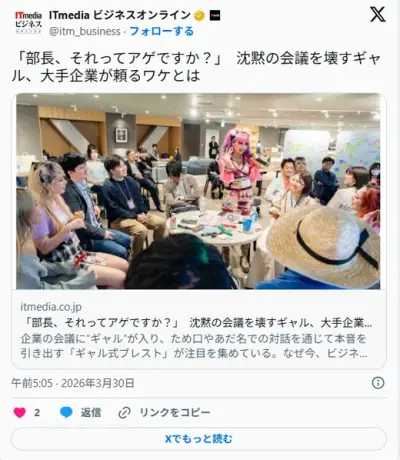Open the tweet info circle icon
The height and width of the screenshot is (460, 400).
click(378, 383)
